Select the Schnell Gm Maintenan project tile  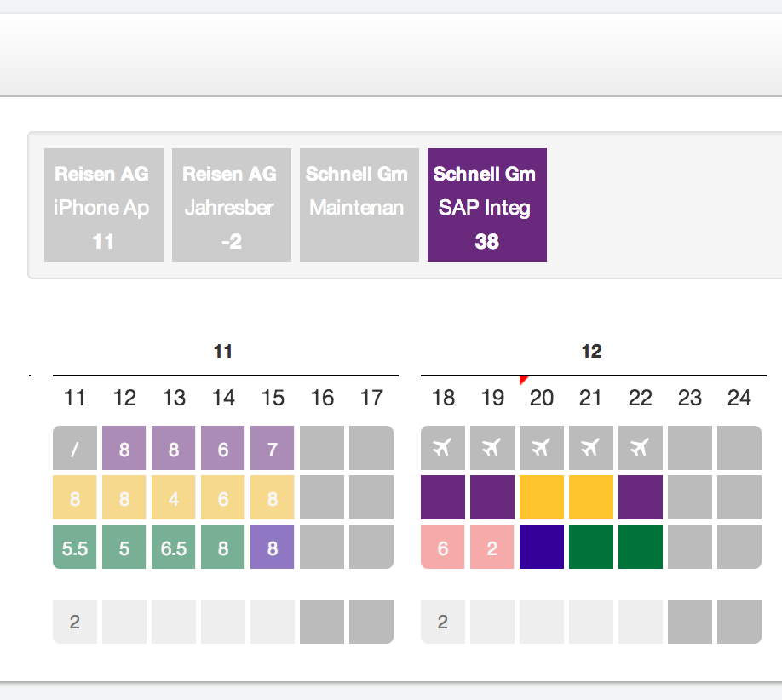pos(359,205)
